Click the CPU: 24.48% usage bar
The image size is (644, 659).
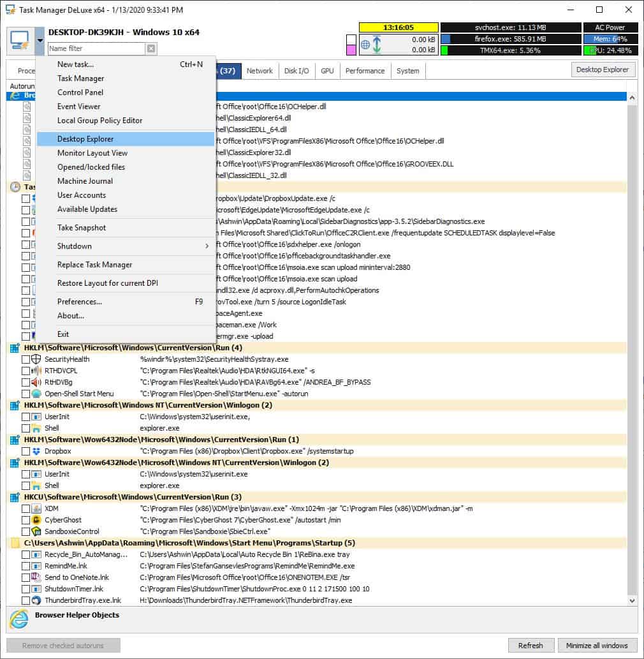click(x=610, y=50)
